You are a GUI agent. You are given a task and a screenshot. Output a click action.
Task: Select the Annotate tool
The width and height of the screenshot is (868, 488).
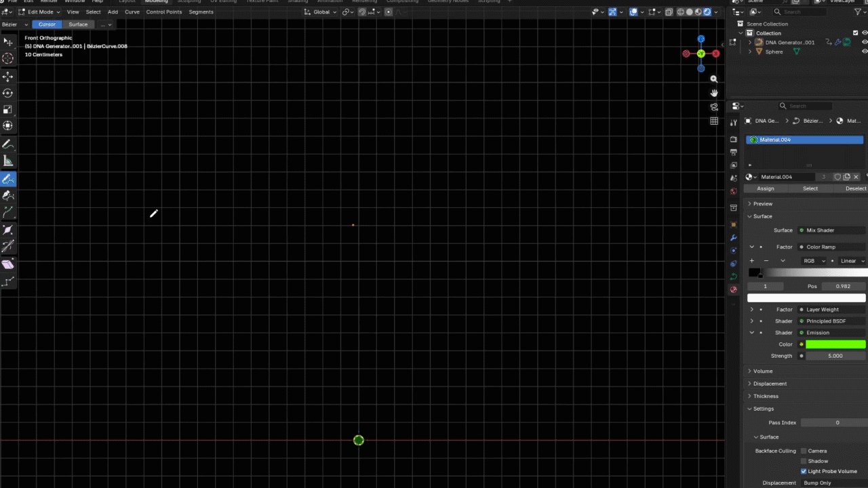[8, 144]
